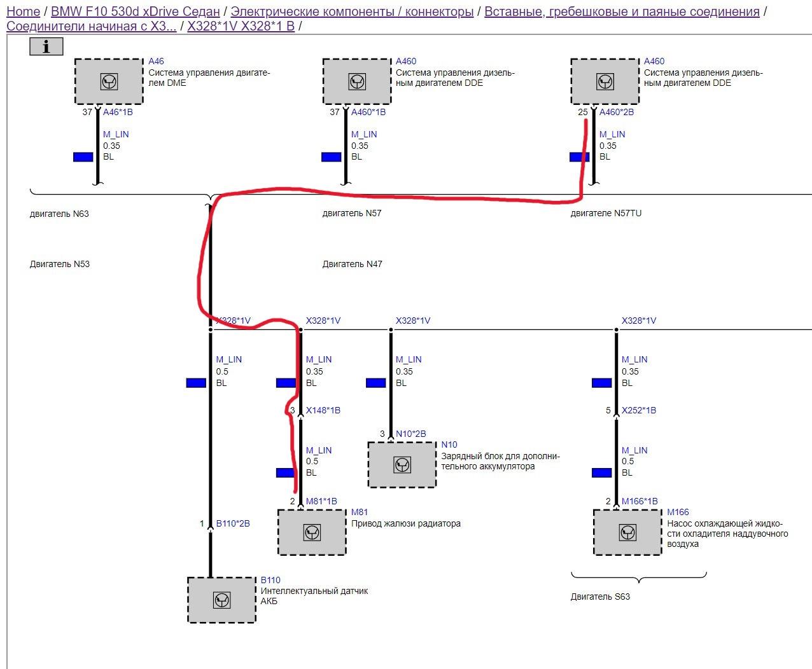Open the Home breadcrumb link

[x=23, y=11]
